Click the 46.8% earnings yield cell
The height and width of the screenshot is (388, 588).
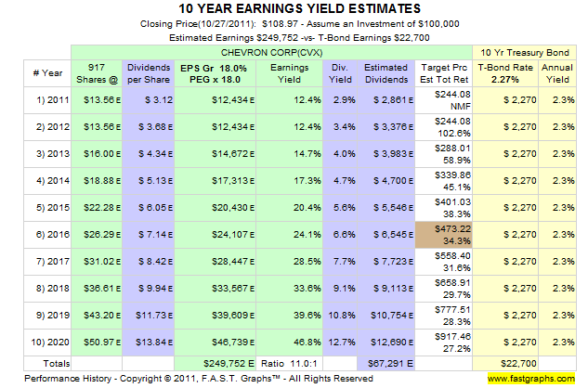(289, 343)
